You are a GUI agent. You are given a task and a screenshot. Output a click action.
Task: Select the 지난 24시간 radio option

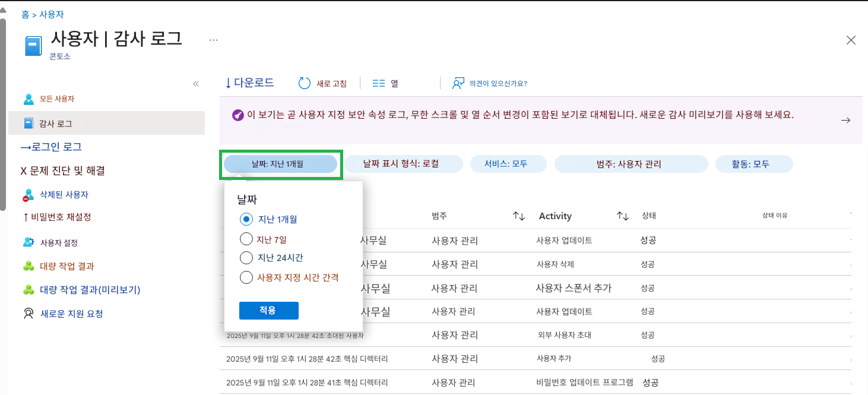(246, 258)
